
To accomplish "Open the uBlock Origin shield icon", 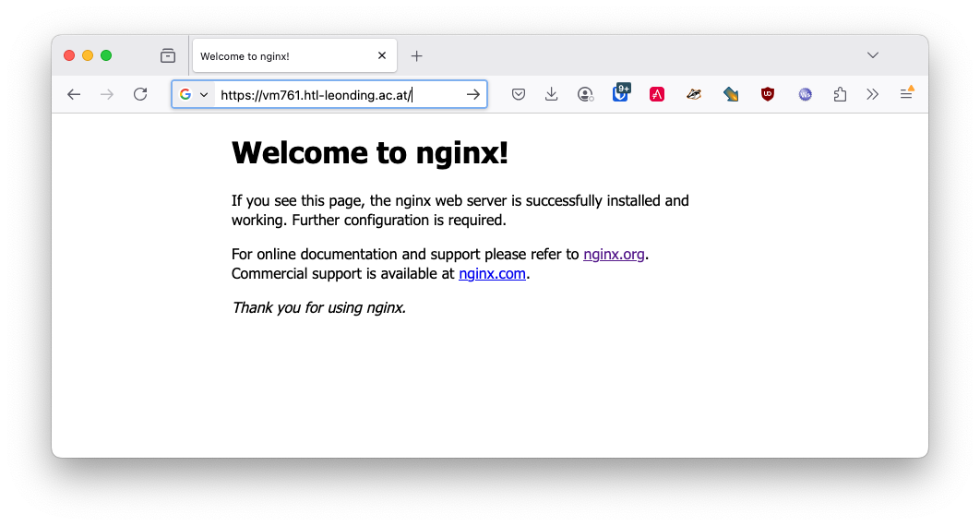I will (768, 94).
